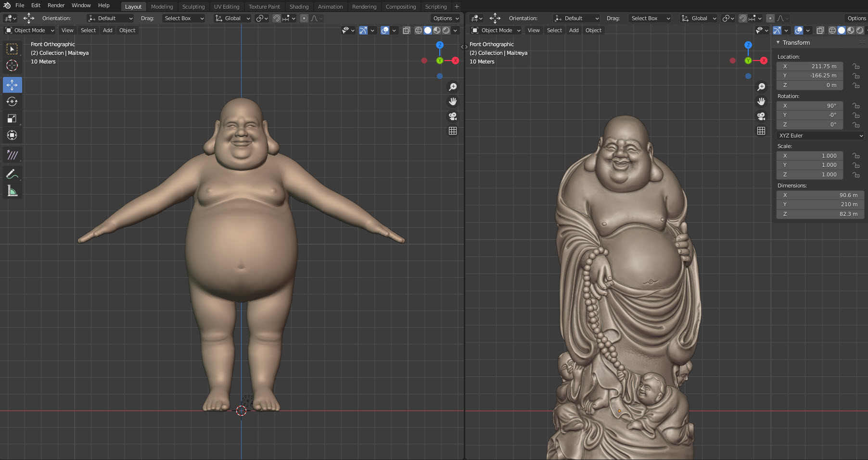Switch left viewport to material preview shading
Image resolution: width=868 pixels, height=460 pixels.
click(437, 30)
